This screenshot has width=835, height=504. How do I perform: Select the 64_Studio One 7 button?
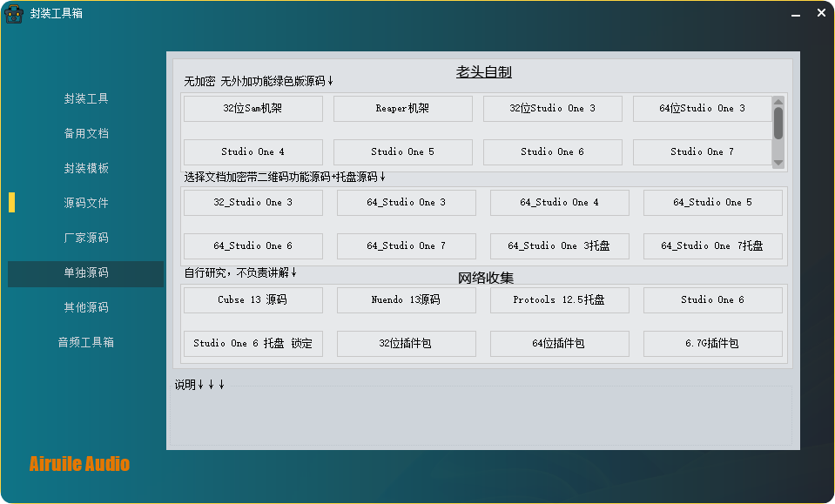point(407,246)
